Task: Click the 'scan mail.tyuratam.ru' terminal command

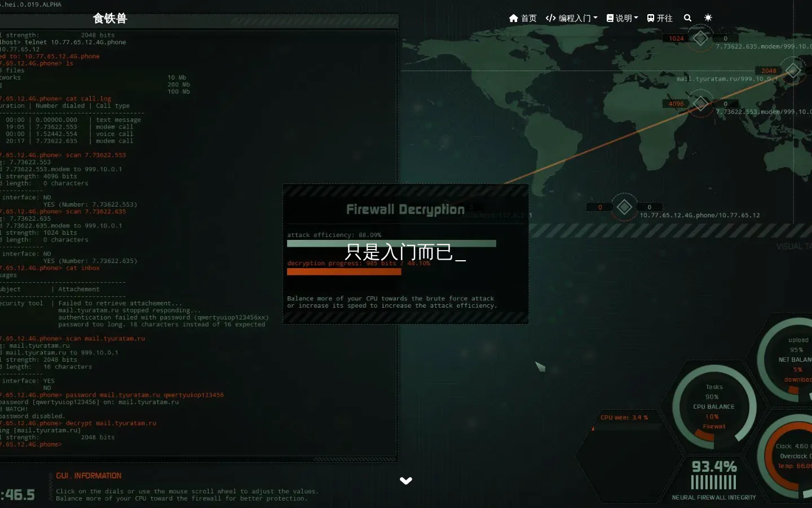Action: click(105, 339)
